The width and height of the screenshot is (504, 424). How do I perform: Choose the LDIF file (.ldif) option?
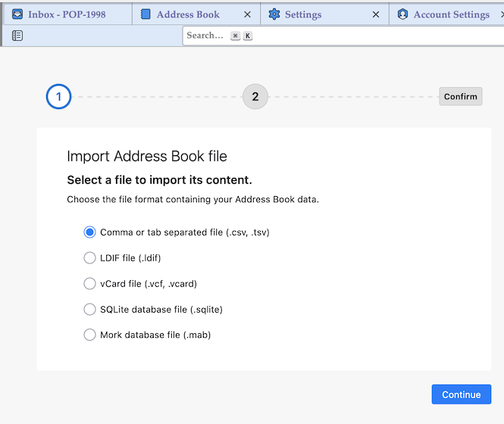click(x=90, y=258)
